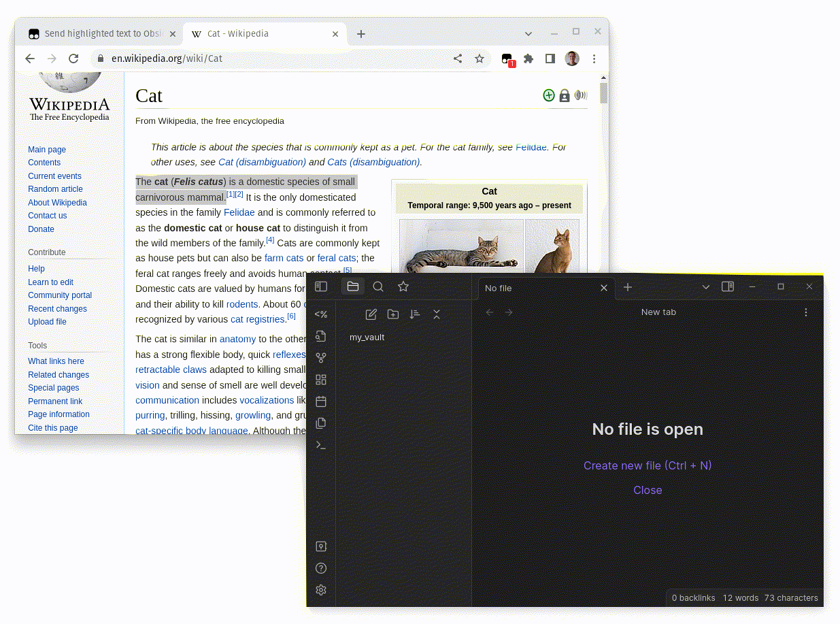Open the command palette ribbon icon
This screenshot has height=624, width=840.
click(x=321, y=445)
